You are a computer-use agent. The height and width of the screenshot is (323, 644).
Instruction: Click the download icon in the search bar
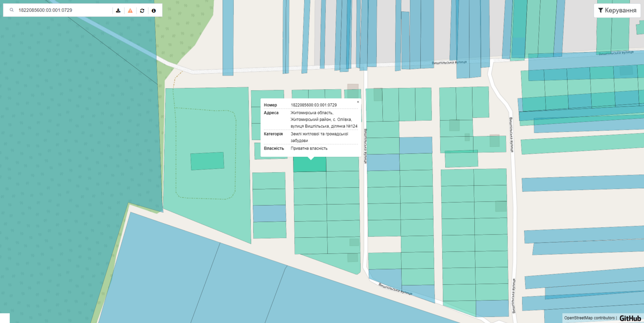pos(118,10)
